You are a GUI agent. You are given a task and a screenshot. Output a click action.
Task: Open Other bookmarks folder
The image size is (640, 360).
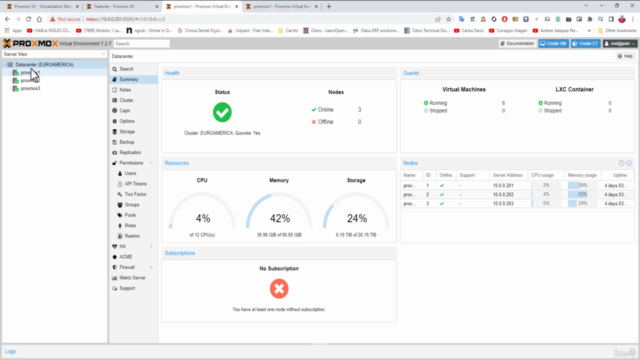(x=616, y=31)
